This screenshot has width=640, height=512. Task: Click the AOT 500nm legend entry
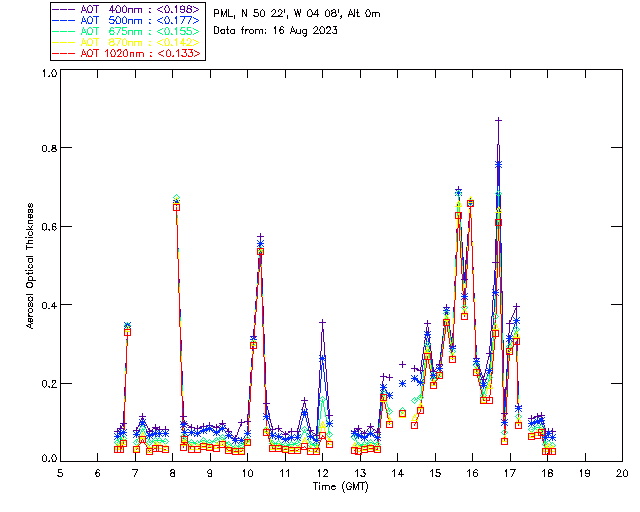coord(127,20)
